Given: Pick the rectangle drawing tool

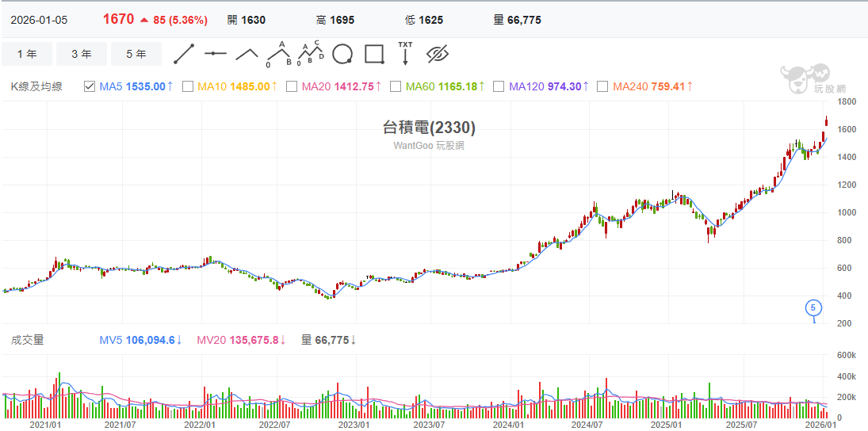Looking at the screenshot, I should coord(374,54).
